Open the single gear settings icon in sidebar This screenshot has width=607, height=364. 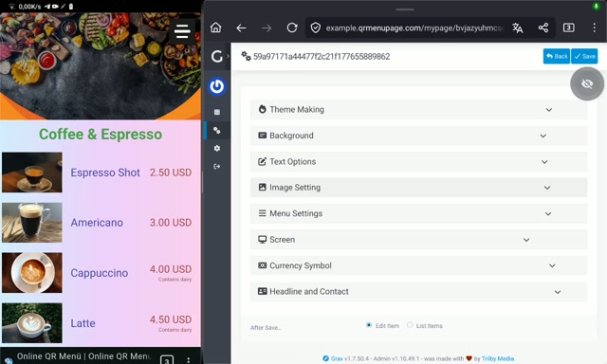217,148
